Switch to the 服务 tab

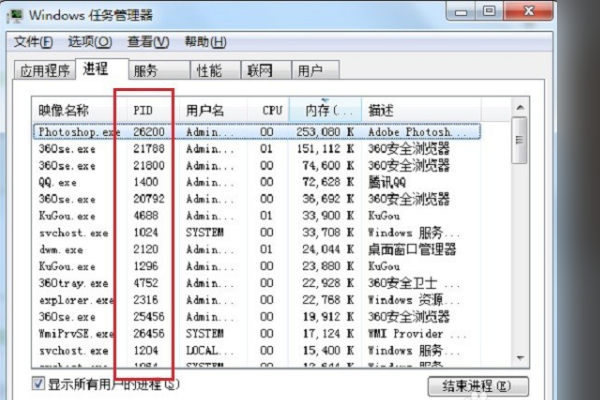[x=159, y=70]
